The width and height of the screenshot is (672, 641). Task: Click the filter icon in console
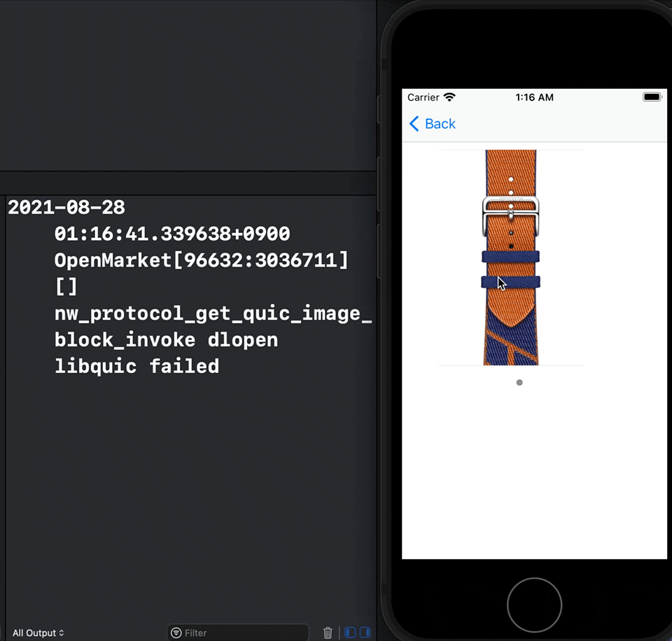click(176, 633)
